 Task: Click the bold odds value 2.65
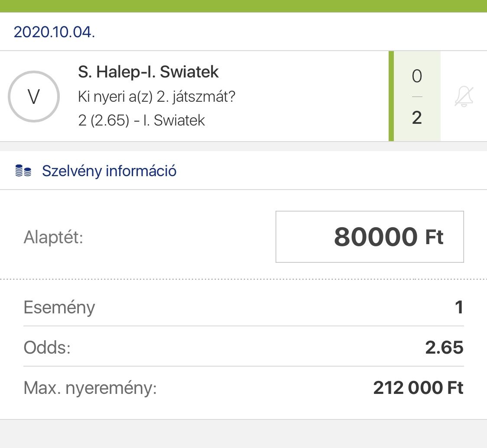point(444,348)
